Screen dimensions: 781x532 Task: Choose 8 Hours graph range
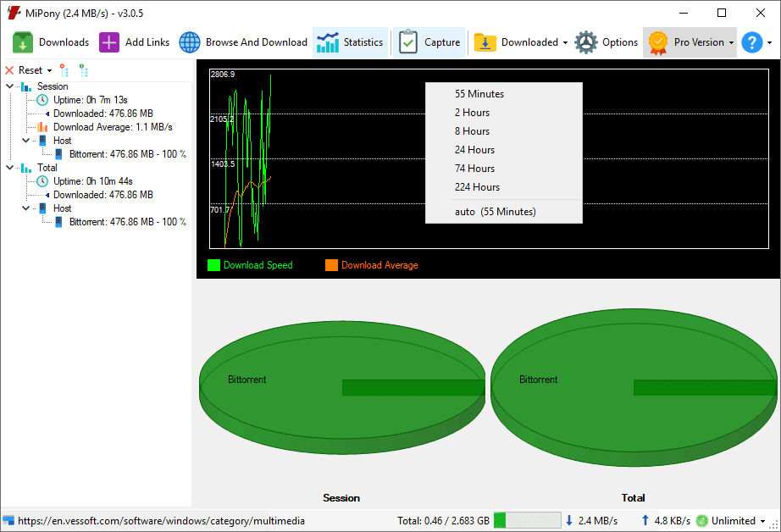(x=503, y=131)
